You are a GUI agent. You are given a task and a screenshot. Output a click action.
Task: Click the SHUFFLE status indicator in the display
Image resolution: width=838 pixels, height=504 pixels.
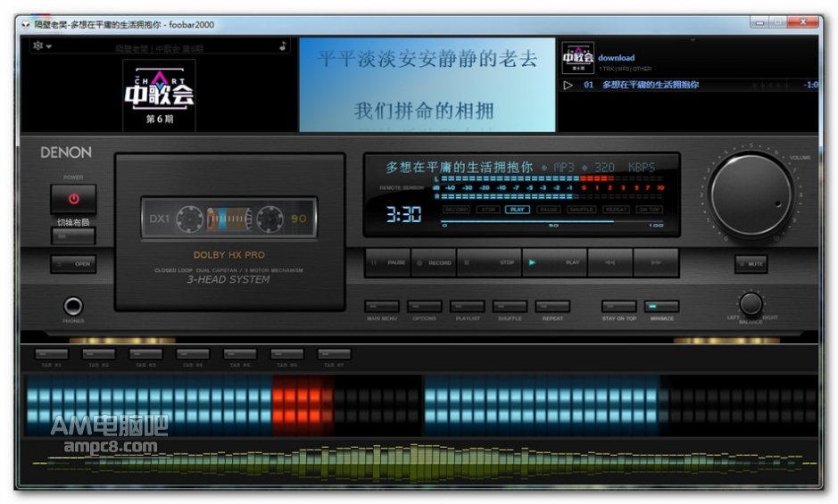[582, 210]
